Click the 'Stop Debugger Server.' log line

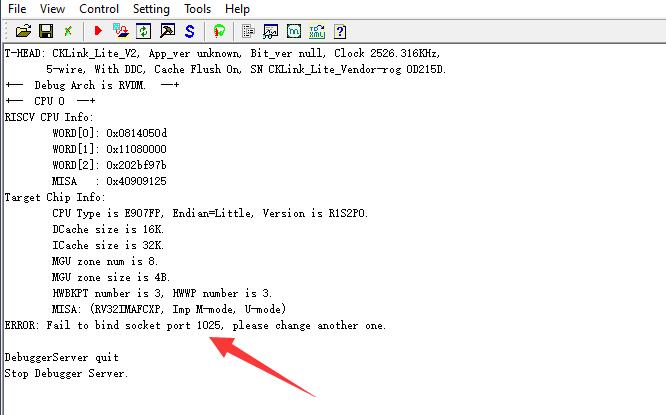click(x=66, y=374)
